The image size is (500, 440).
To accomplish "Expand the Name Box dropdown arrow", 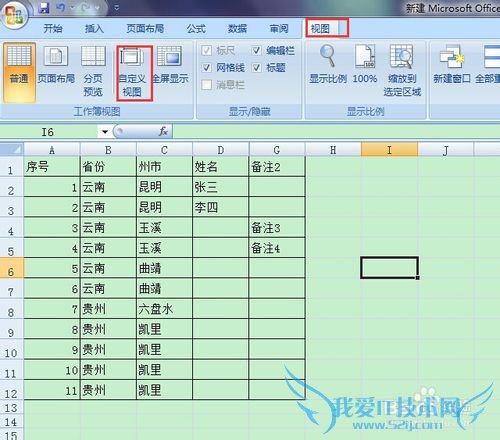I will (x=105, y=132).
